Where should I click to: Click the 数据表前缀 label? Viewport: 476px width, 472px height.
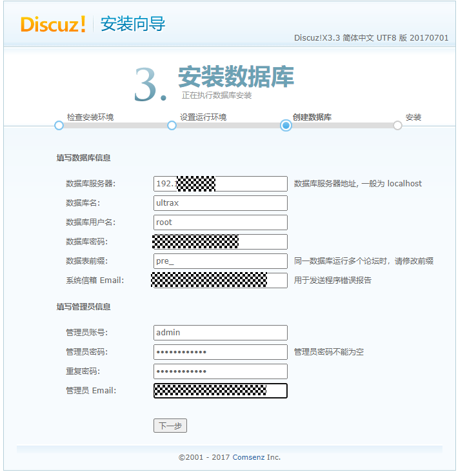tap(87, 261)
